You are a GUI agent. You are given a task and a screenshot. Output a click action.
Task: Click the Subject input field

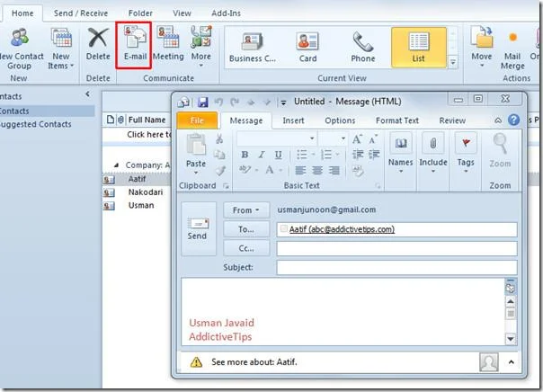pyautogui.click(x=396, y=267)
